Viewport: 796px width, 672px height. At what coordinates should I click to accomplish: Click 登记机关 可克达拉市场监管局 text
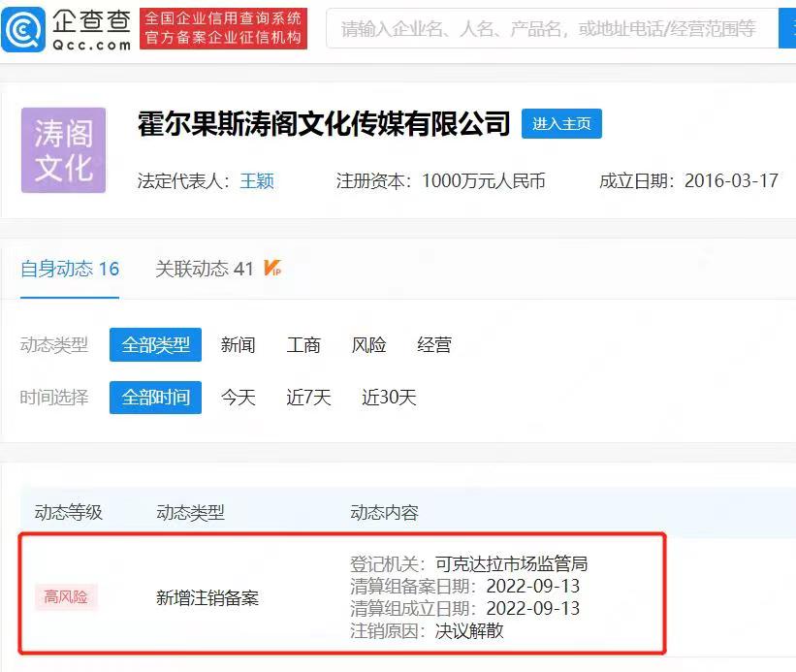pos(468,564)
